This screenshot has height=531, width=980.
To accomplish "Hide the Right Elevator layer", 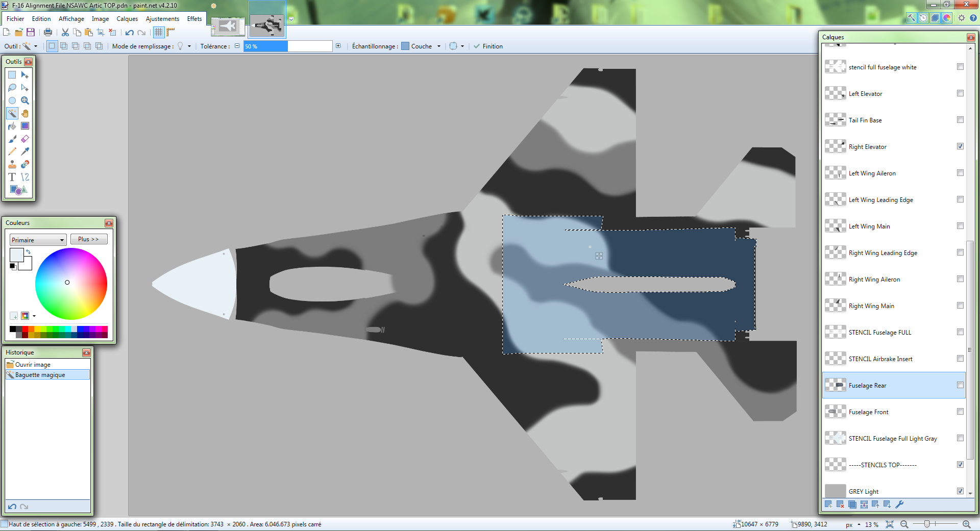I will (960, 146).
